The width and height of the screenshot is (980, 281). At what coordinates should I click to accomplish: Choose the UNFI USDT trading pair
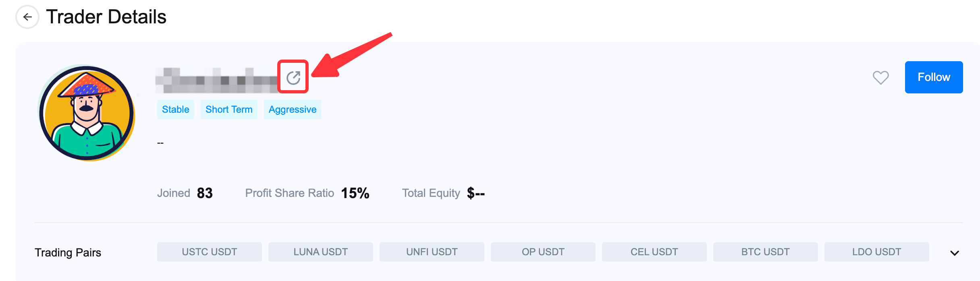click(x=432, y=252)
